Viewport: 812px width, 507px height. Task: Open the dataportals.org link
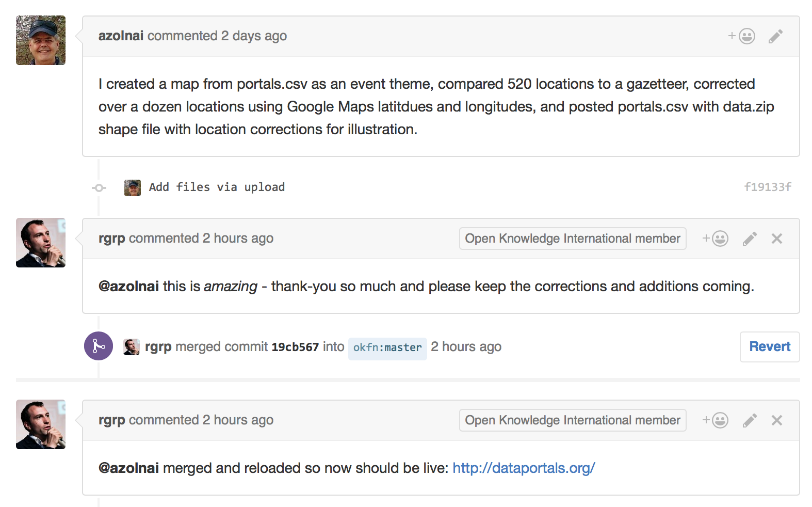pyautogui.click(x=524, y=468)
